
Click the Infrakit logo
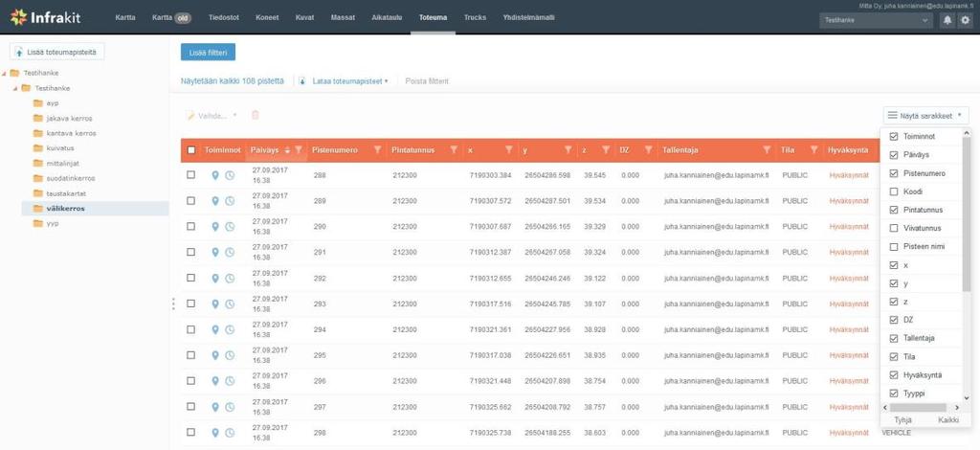[45, 17]
